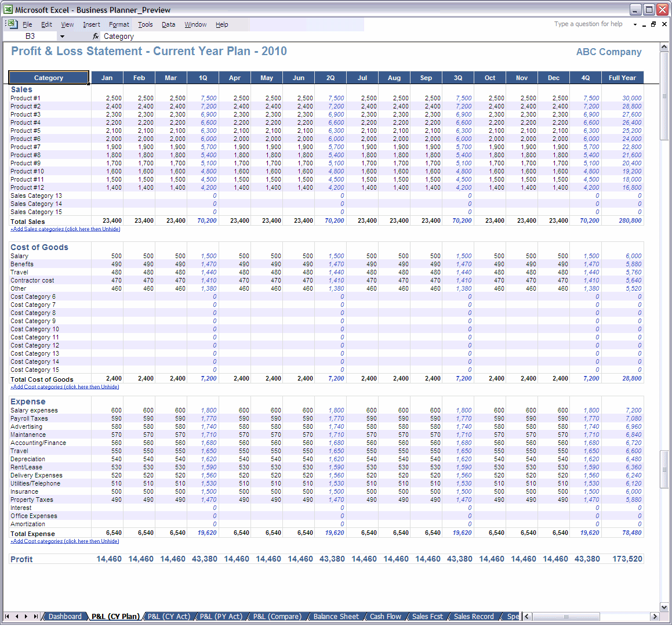Click the vertical scrollbar up arrow
Screen dimensions: 672x626
point(664,47)
